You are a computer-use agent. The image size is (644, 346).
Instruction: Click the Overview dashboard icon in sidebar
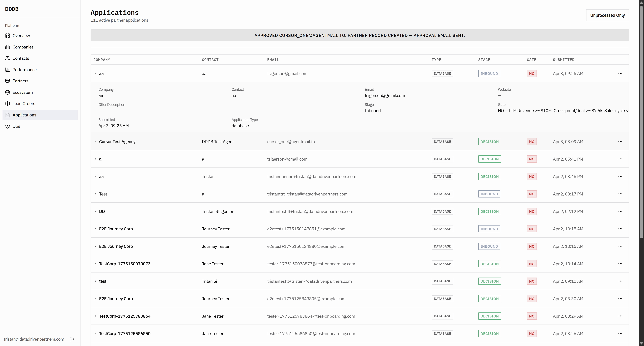click(x=8, y=36)
